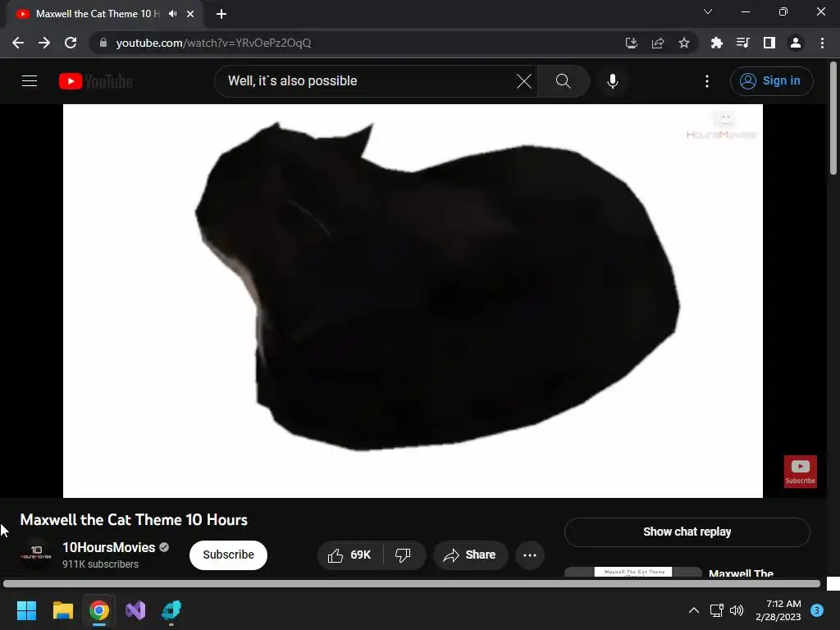The height and width of the screenshot is (630, 840).
Task: Show hidden tray icons chevron
Action: click(694, 610)
